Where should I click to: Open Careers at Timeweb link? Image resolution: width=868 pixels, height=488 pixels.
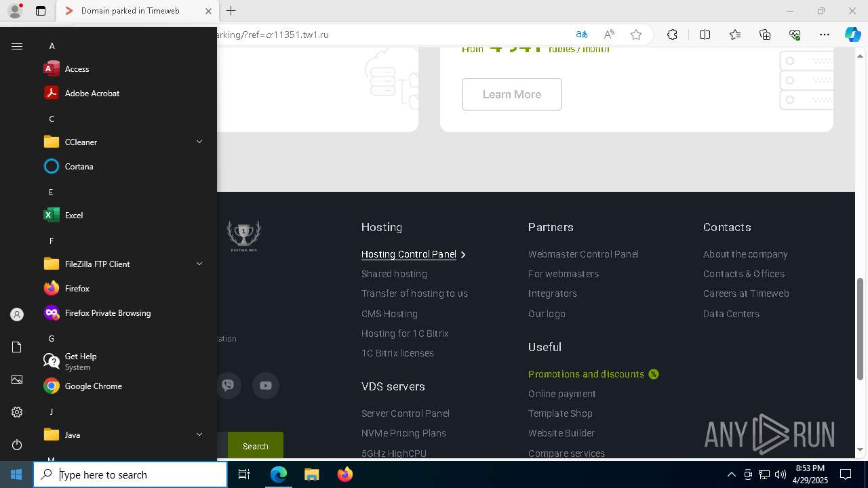click(746, 293)
